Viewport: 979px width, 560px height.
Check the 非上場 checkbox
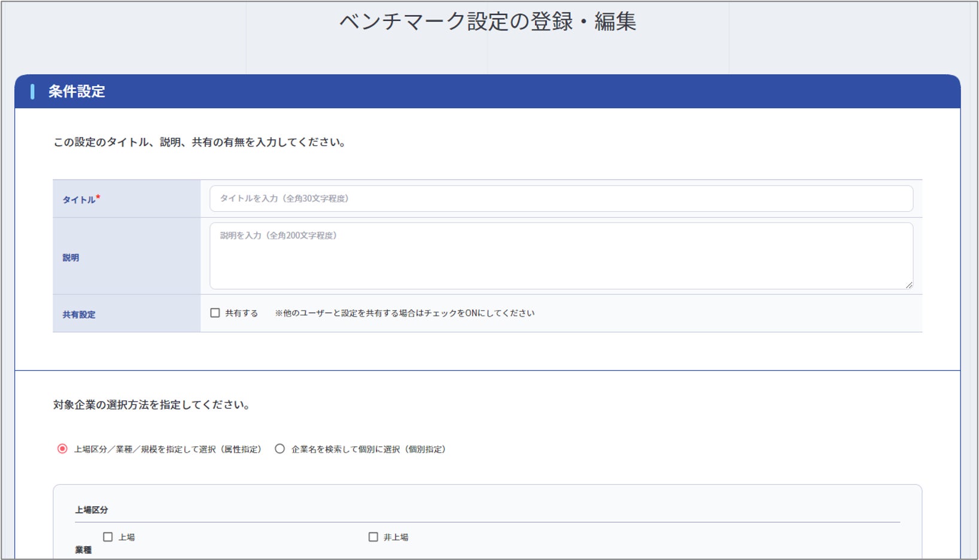point(373,537)
